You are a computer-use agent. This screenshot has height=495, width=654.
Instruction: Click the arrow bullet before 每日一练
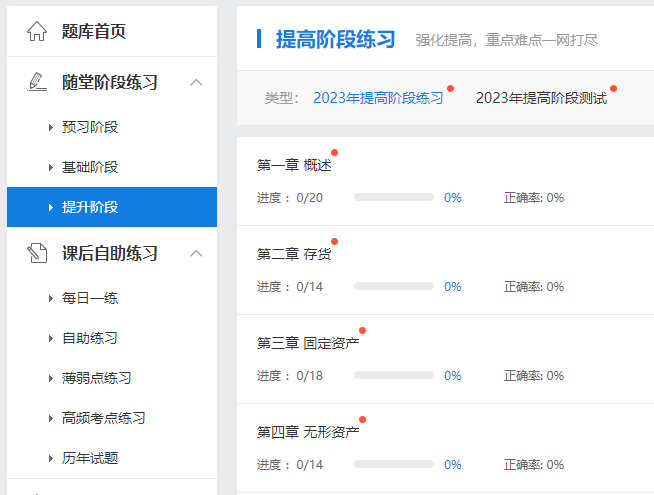50,298
